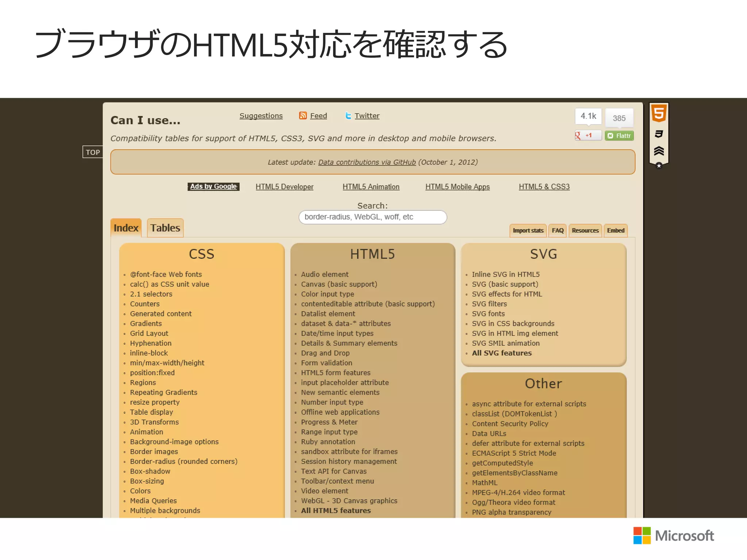Viewport: 747px width, 560px height.
Task: Open the Color input type entry
Action: pyautogui.click(x=328, y=294)
